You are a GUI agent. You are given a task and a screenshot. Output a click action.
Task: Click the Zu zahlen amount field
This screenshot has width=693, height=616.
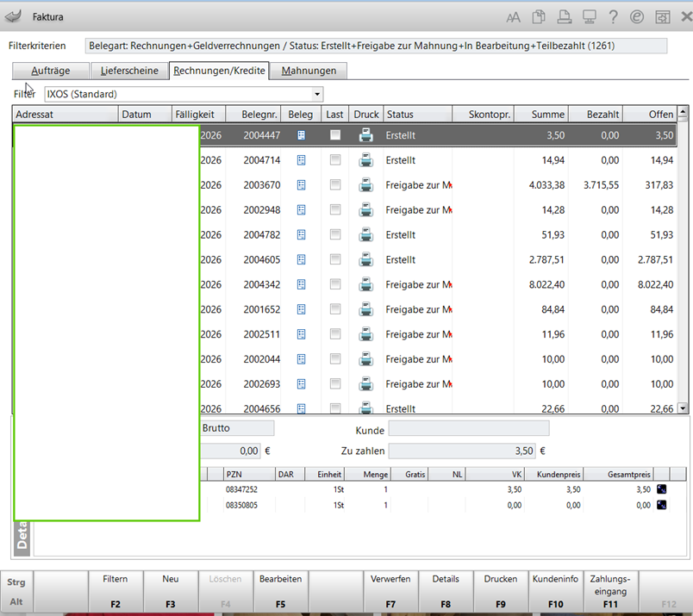tap(460, 451)
